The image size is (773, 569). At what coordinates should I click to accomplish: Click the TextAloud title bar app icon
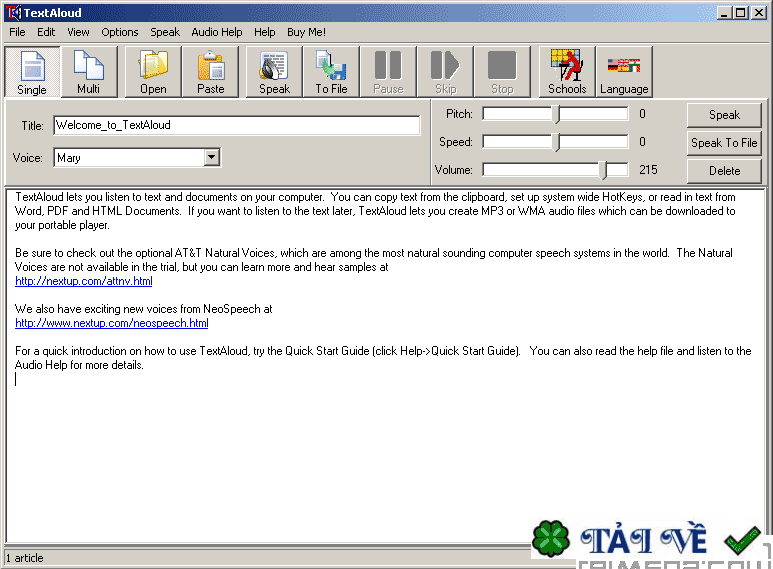coord(14,12)
